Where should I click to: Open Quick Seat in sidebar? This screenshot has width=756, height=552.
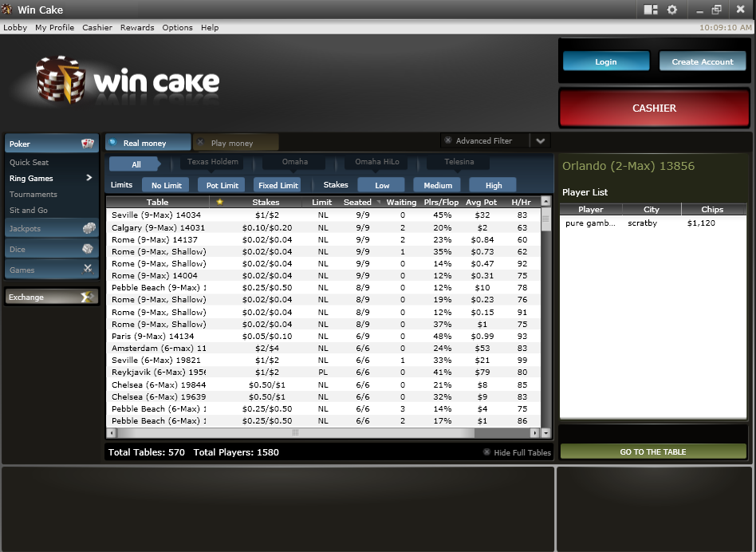[x=29, y=163]
